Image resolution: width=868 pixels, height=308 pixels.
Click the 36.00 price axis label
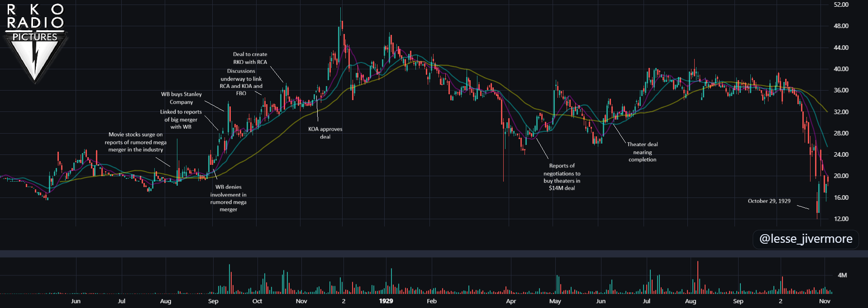841,90
